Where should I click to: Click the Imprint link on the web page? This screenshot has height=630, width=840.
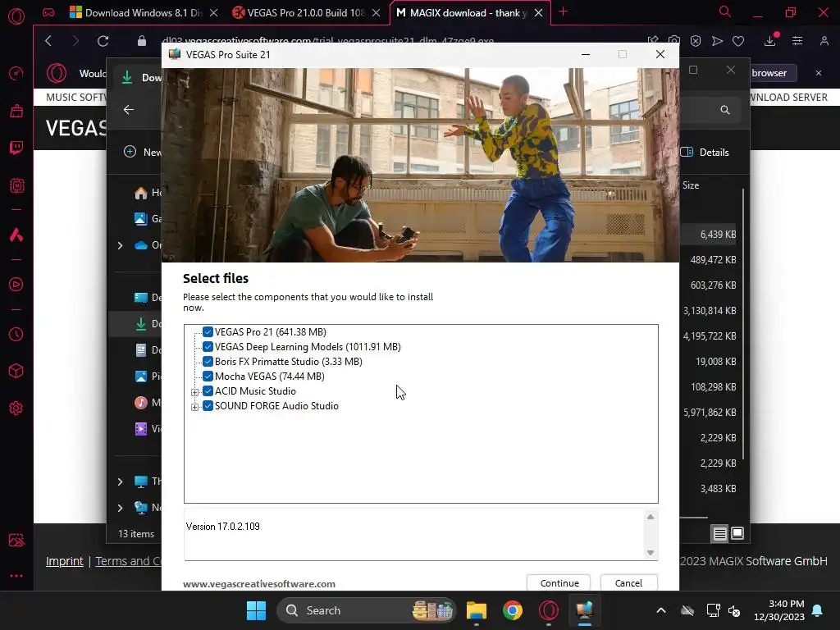click(x=64, y=561)
